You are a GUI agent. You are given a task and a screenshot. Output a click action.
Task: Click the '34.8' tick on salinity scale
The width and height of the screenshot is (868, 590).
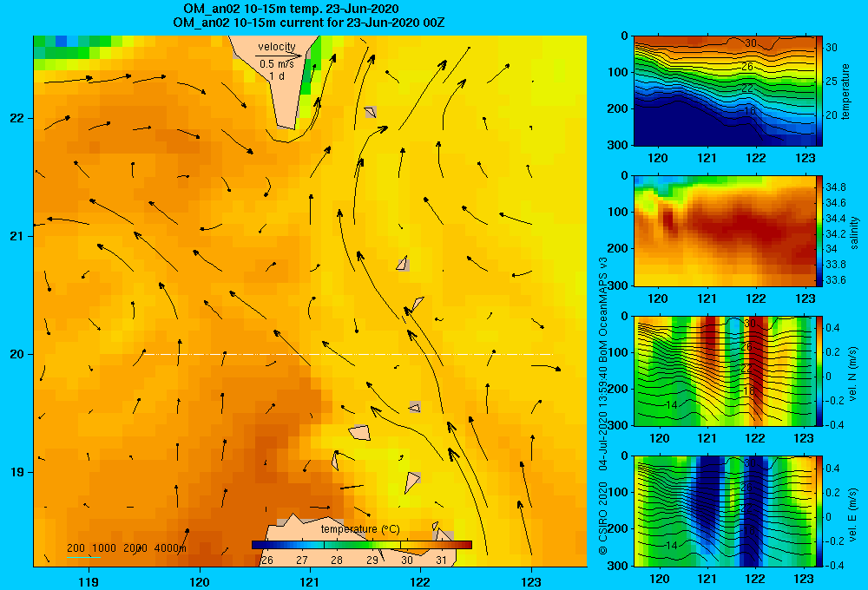(836, 187)
